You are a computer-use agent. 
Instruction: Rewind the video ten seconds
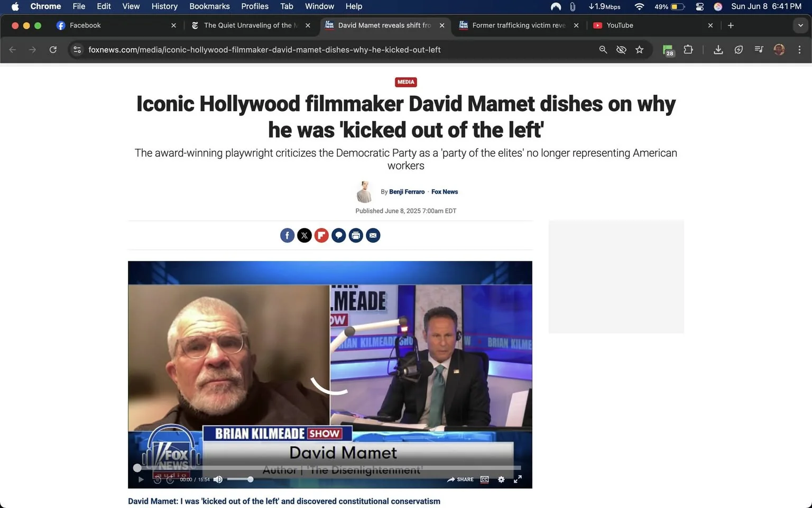point(157,479)
